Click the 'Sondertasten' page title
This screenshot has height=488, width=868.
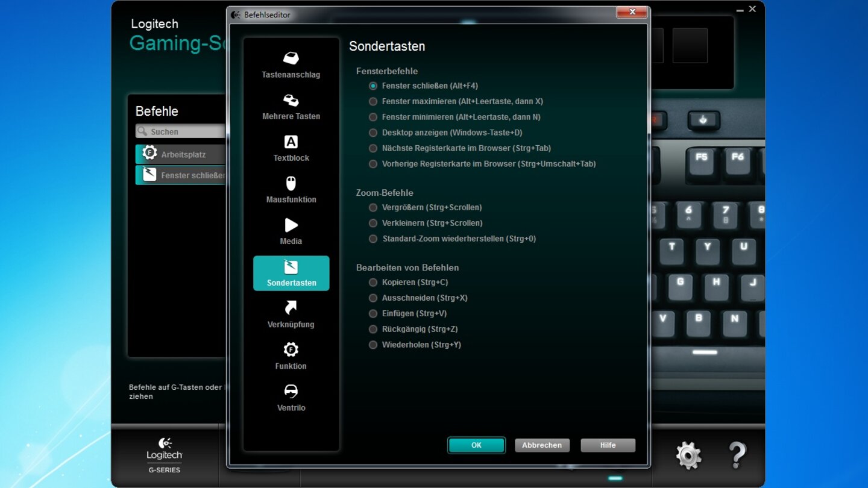[x=387, y=46]
